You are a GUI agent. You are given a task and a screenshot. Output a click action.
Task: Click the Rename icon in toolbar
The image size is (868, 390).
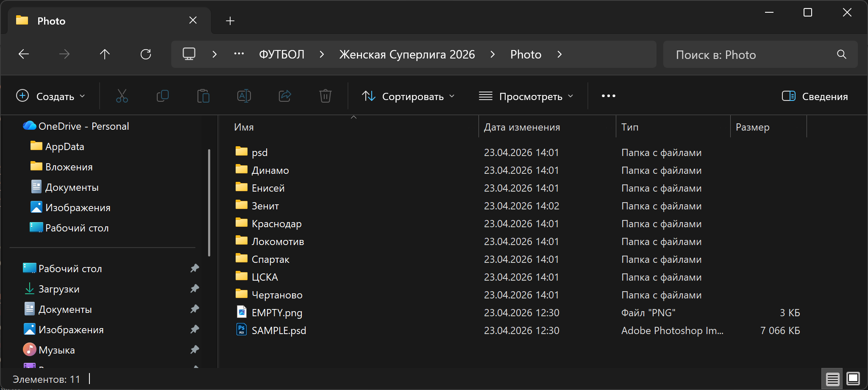click(x=244, y=96)
